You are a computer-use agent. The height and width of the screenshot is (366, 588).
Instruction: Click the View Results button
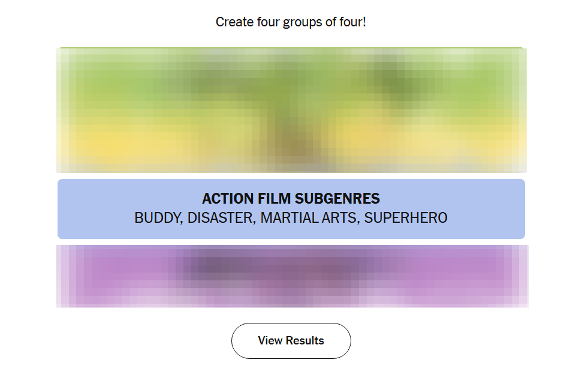[291, 341]
